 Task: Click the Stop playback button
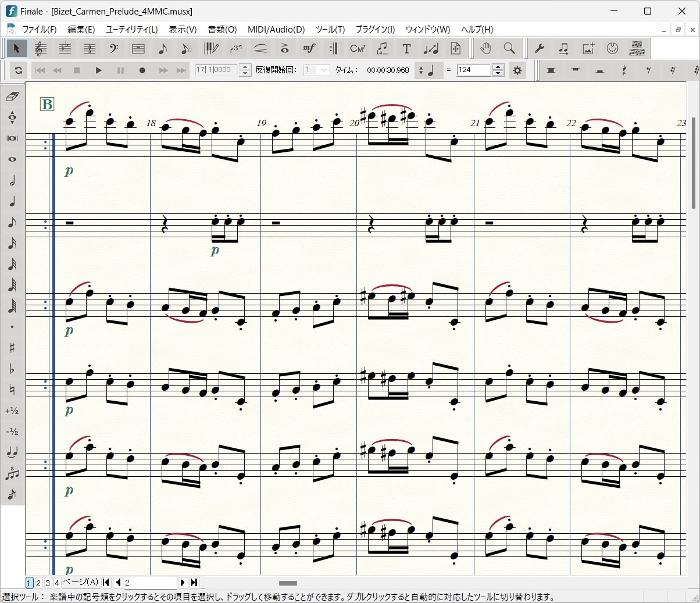click(77, 70)
